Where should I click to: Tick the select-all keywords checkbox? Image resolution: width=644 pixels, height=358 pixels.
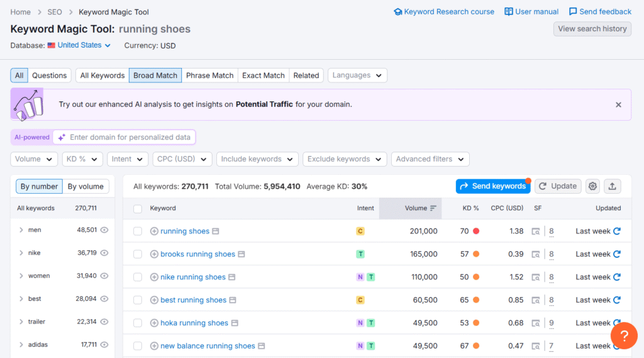click(138, 209)
